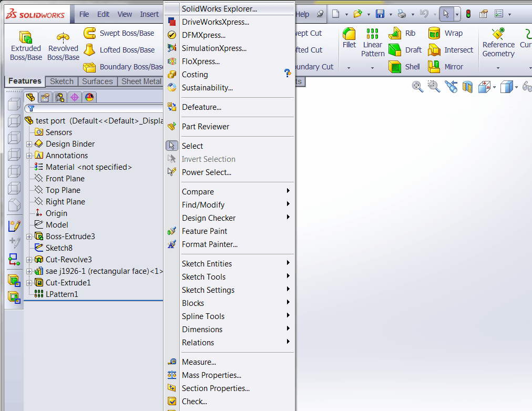Choose SimulationXpress... from the menu

229,48
